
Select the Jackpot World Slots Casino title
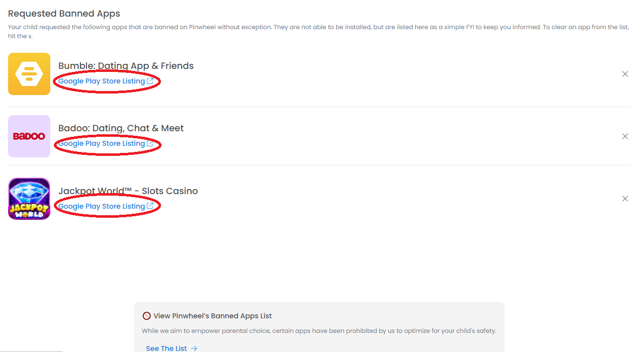[x=128, y=191]
